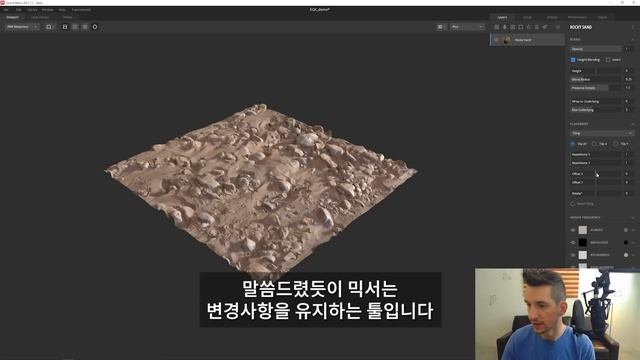
Task: Enable the Invert checkbox
Action: 608,60
